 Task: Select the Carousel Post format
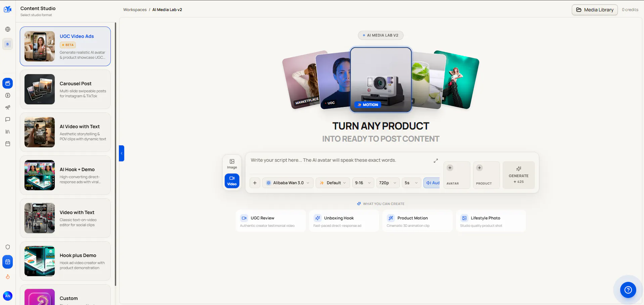(x=65, y=89)
